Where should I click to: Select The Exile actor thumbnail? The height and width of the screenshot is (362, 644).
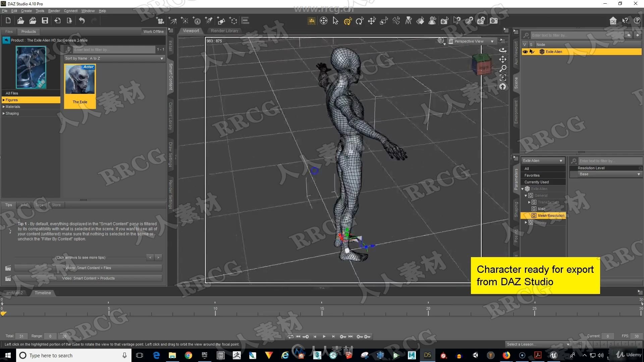tap(80, 84)
